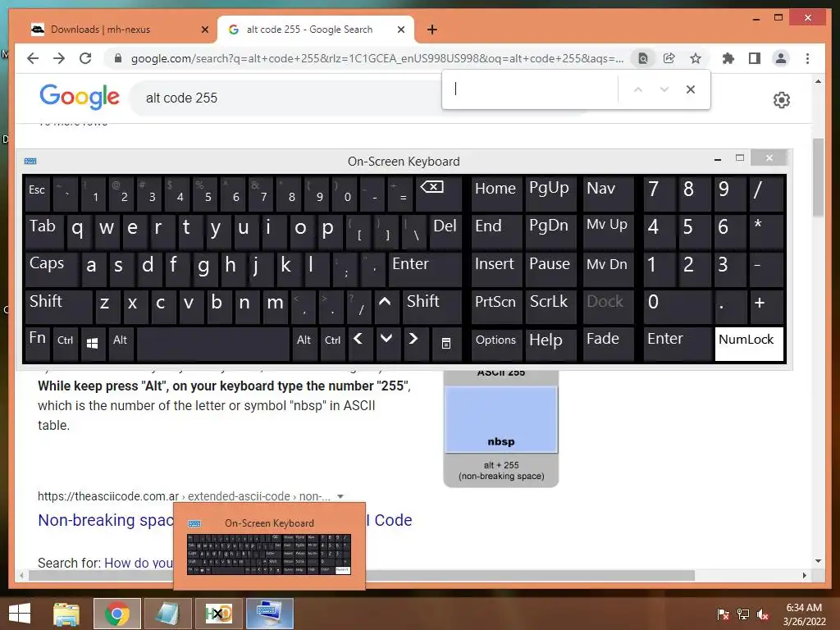Go to previous find result
The image size is (840, 630).
[x=637, y=89]
